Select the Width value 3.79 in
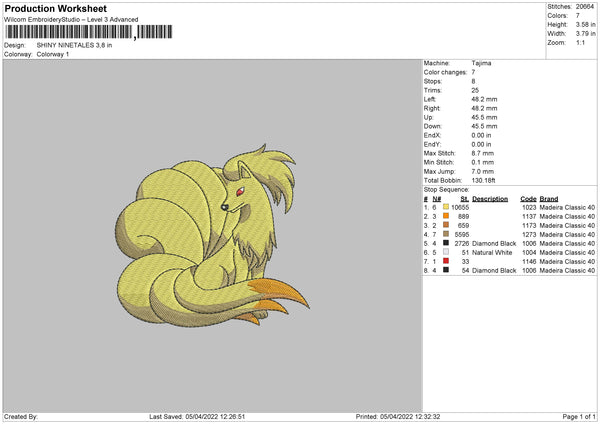The width and height of the screenshot is (600, 424). [585, 34]
